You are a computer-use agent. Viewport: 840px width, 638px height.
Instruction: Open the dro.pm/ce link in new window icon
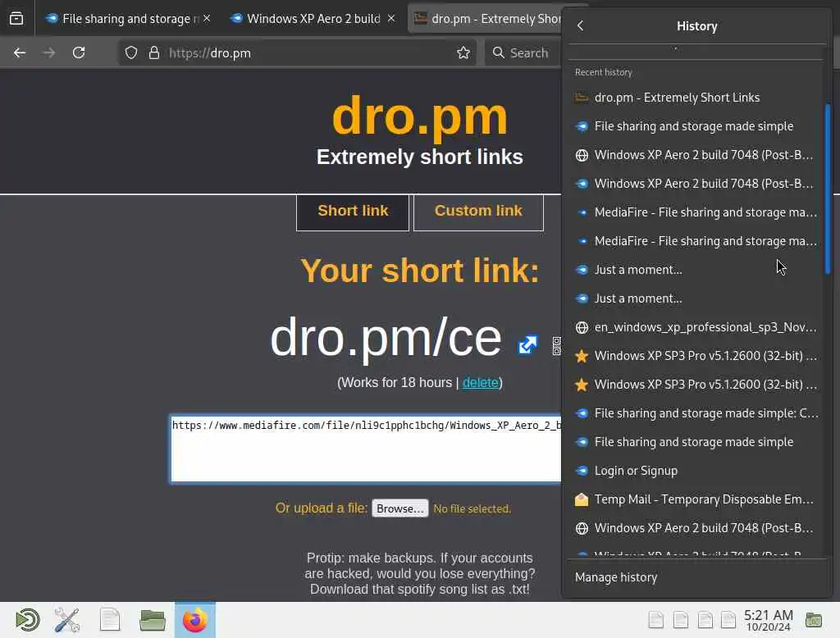pyautogui.click(x=527, y=344)
